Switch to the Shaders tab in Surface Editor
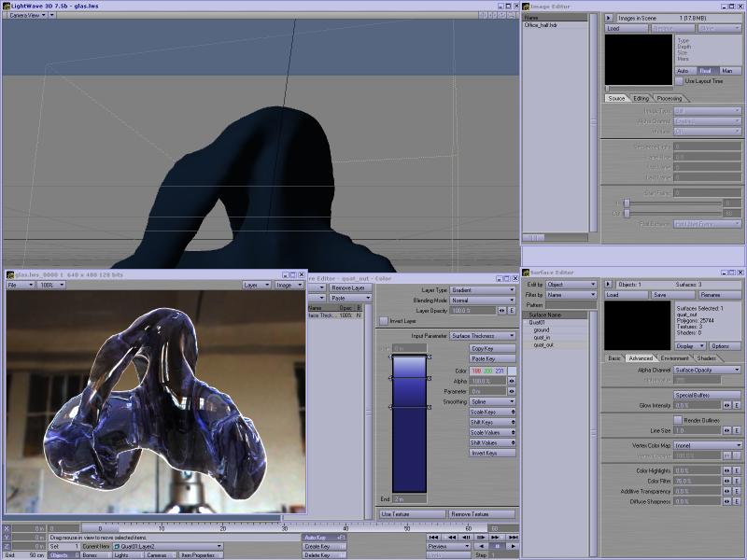 pos(707,358)
